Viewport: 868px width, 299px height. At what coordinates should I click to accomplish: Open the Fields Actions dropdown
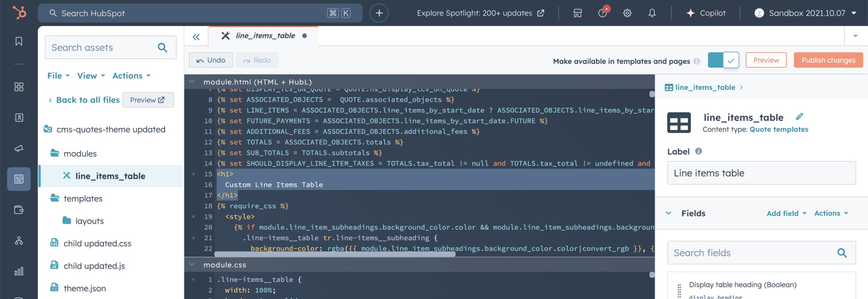click(x=831, y=213)
